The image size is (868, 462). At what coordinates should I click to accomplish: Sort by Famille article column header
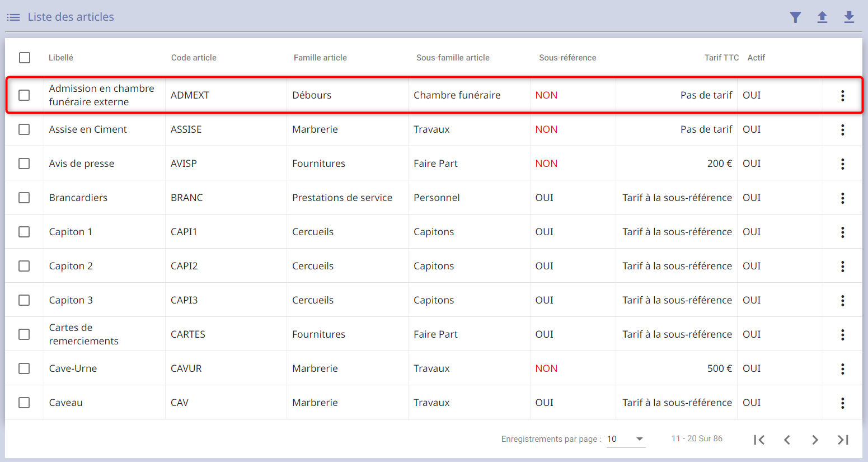tap(320, 58)
